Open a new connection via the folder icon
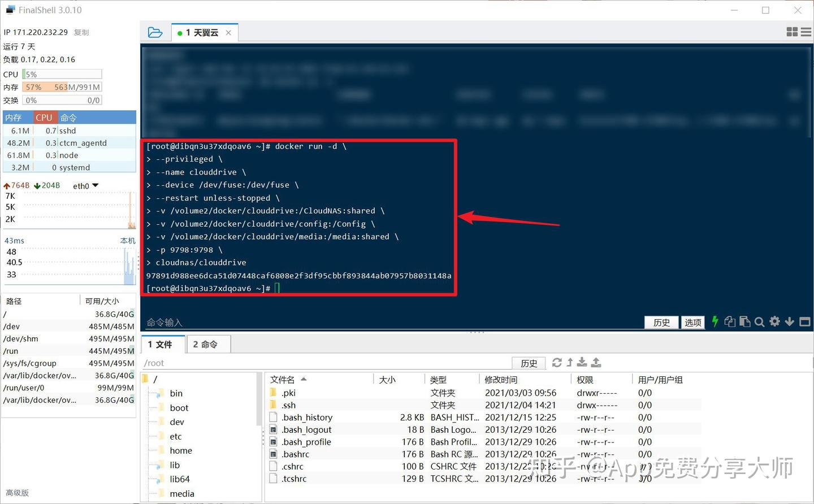Image resolution: width=814 pixels, height=504 pixels. click(155, 32)
